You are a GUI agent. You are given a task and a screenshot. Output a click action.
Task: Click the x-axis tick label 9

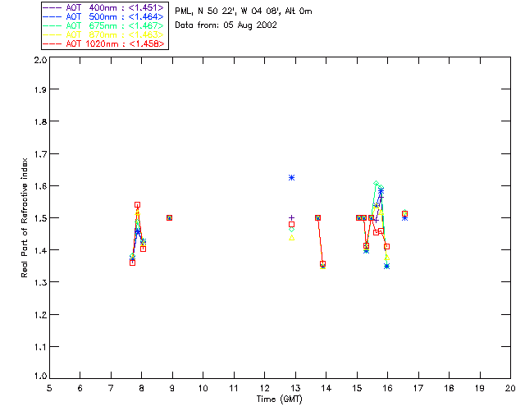pyautogui.click(x=172, y=388)
